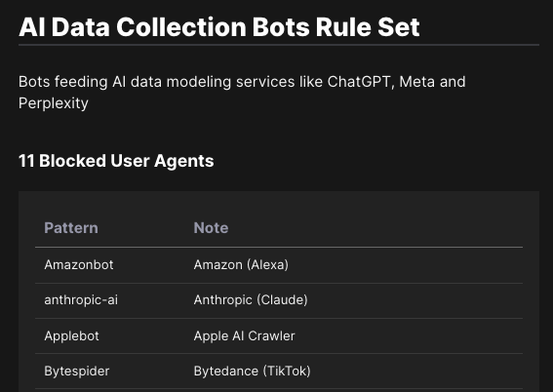Sort by the Pattern column header
Screen dimensions: 553x392
tap(71, 228)
